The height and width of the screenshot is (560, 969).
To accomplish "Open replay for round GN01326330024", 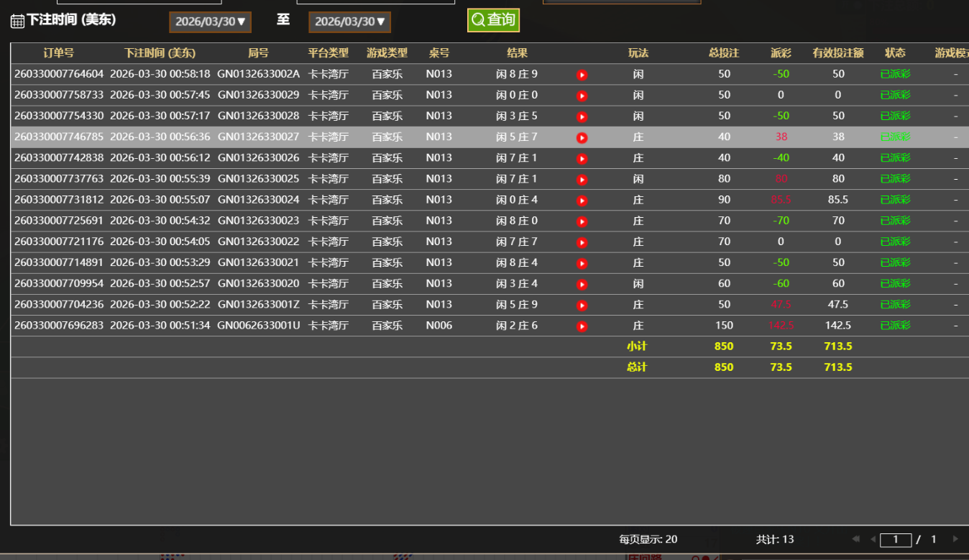I will (x=582, y=201).
